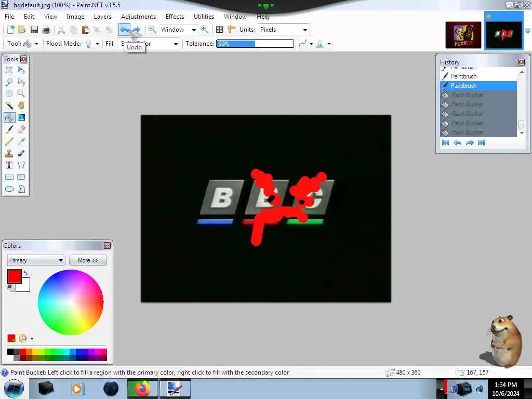Click the Redo toolbar arrow
The image size is (532, 399).
(137, 30)
